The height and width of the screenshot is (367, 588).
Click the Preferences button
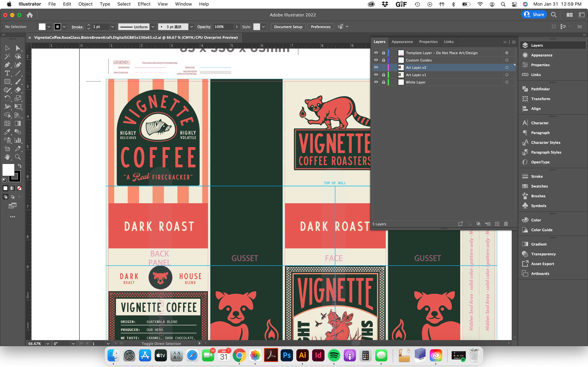320,27
